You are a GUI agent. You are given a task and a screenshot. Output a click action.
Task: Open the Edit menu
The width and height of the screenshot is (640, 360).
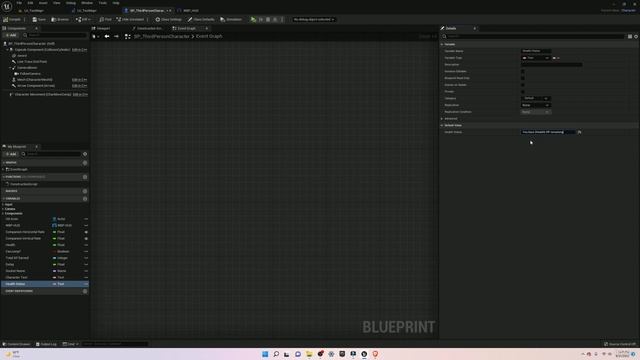30,3
